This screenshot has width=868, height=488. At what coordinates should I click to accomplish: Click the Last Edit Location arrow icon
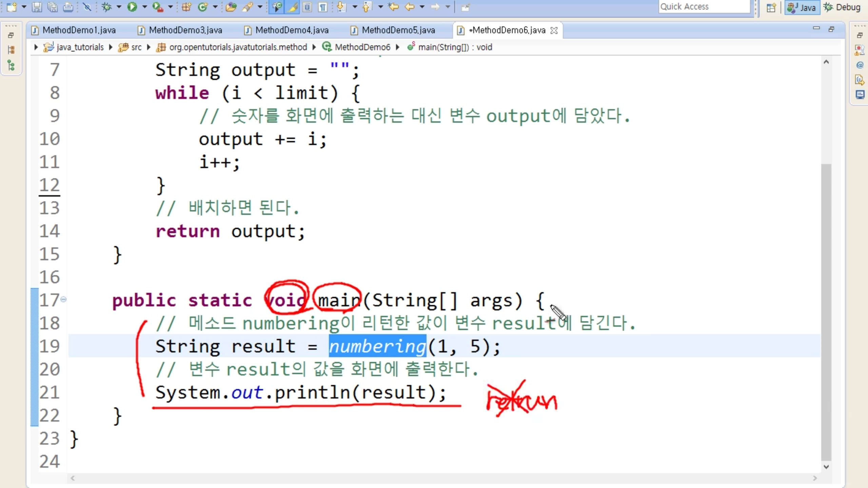393,7
